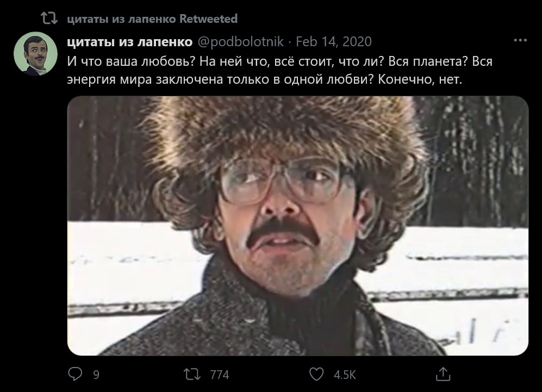Click the small retweet indicator icon above the tweet

point(49,18)
